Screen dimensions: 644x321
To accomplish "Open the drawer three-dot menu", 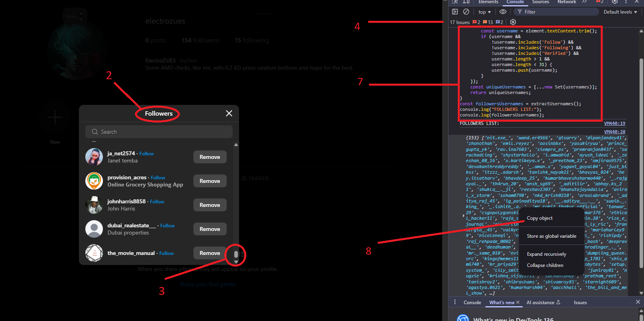I will (x=455, y=302).
